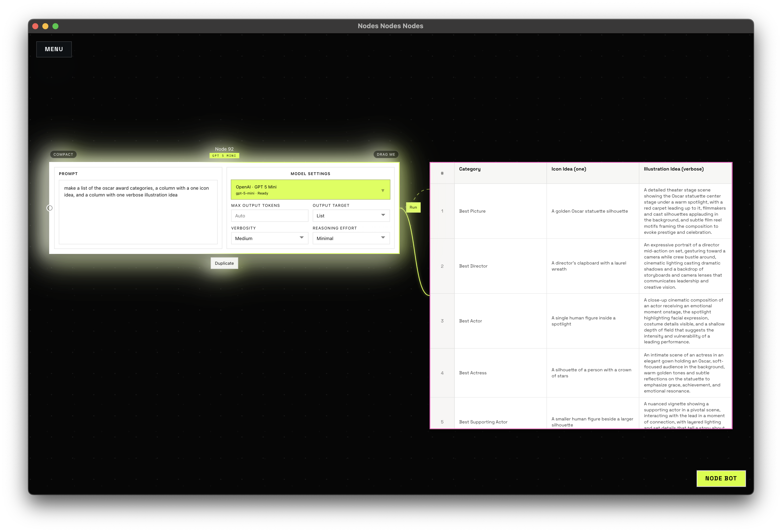Open the OpenAI GPT 5 Mini selector

point(310,190)
